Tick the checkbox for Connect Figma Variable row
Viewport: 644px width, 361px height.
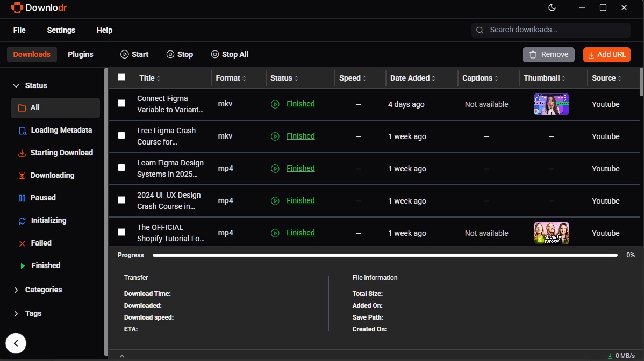tap(121, 103)
